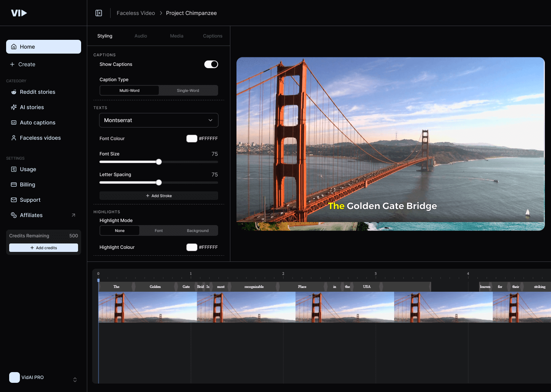
Task: Set Highlight Mode to Background
Action: pos(197,231)
